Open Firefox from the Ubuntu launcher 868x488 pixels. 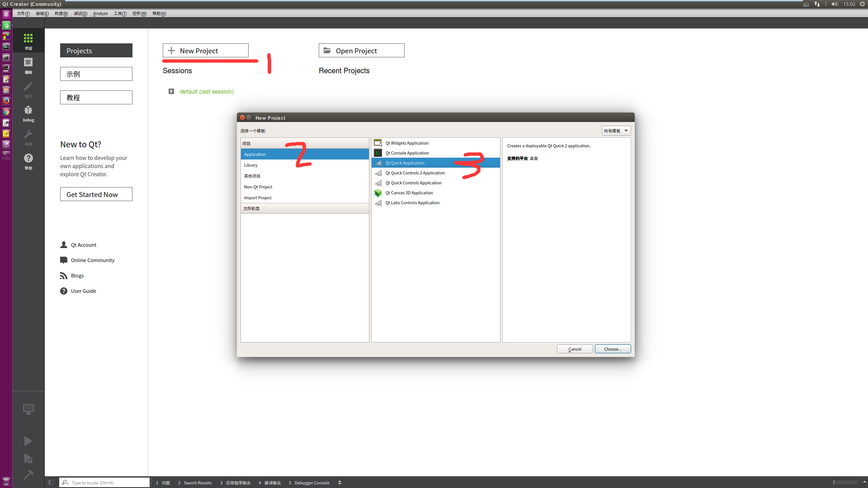coord(6,101)
